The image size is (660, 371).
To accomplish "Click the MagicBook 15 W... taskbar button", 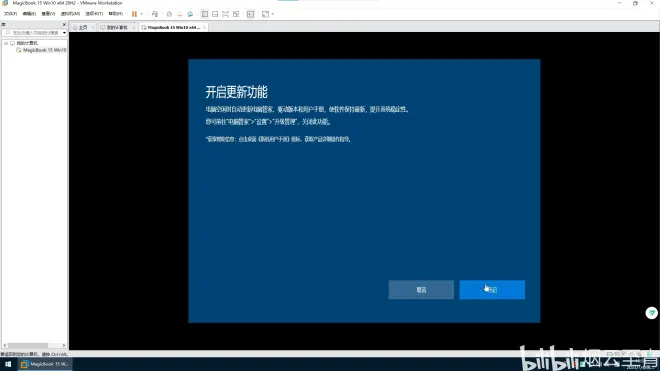I will [44, 364].
